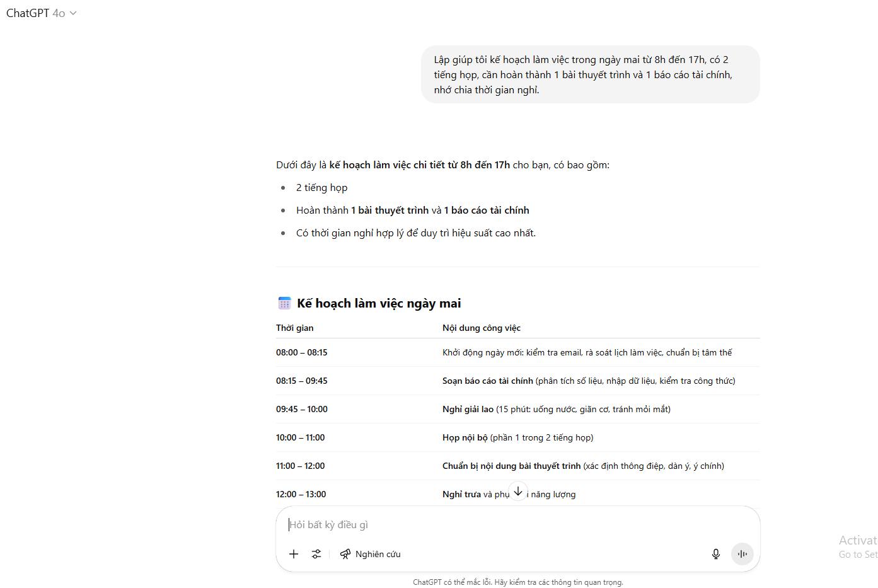Click the 'Thời gian' column header
Viewport: 878px width, 588px height.
[x=295, y=328]
